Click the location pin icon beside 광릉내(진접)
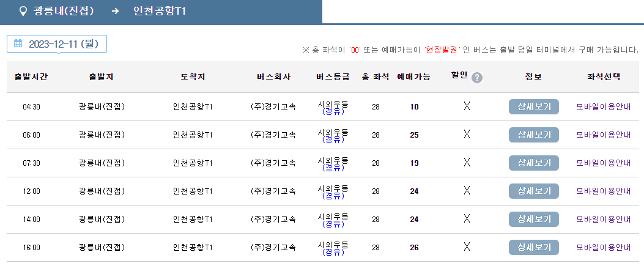Viewport: 644px width, 274px height. coord(23,10)
